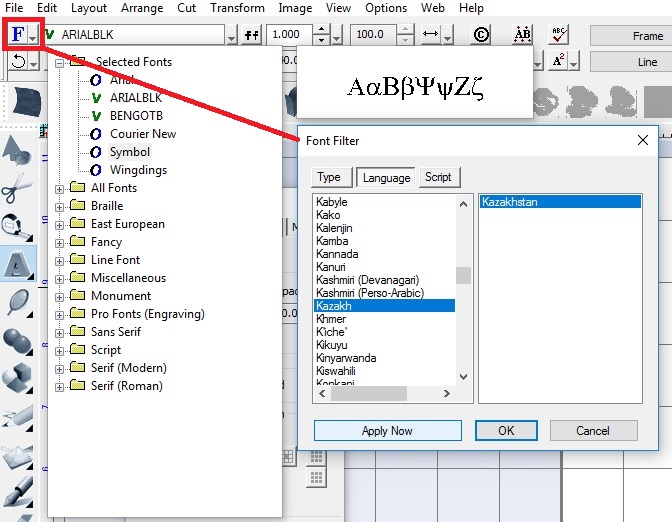Click the horizontal width arrow icon

(430, 34)
